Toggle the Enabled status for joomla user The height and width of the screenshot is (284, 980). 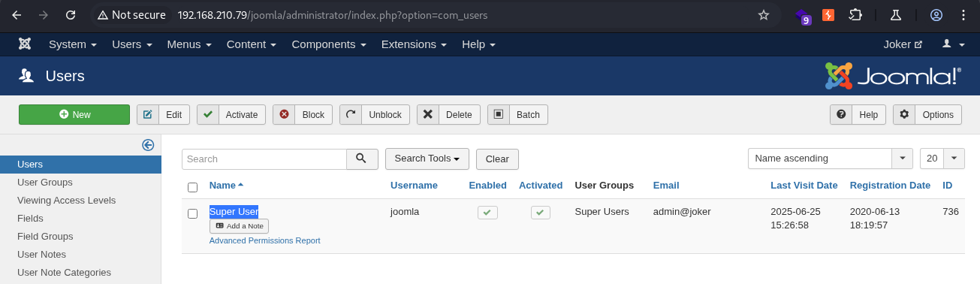[x=487, y=213]
